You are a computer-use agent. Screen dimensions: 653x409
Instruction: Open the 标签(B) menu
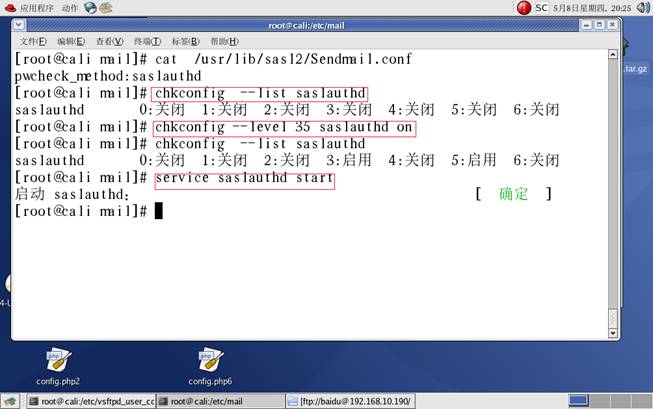[x=185, y=41]
